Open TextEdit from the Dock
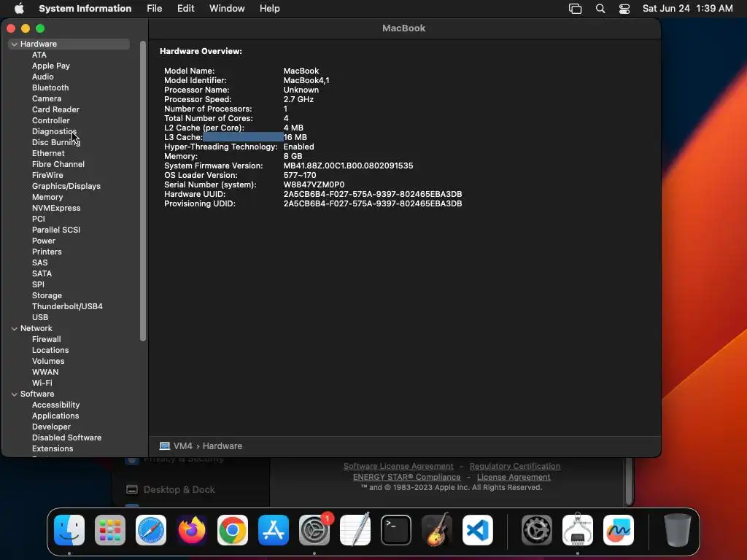This screenshot has height=560, width=747. [x=355, y=530]
